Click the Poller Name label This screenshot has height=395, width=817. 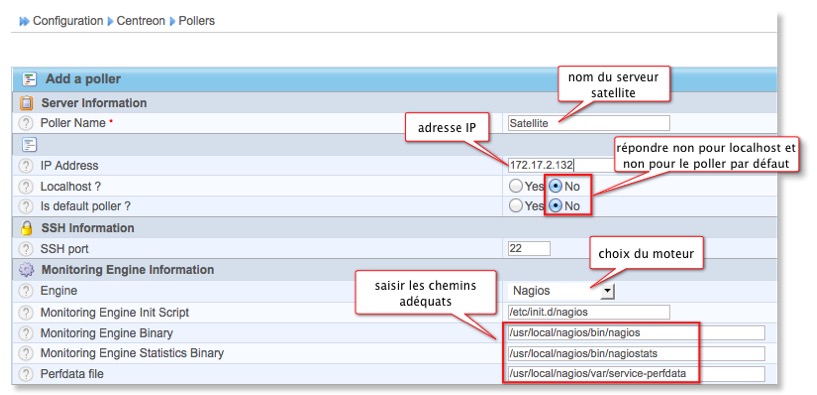[x=73, y=124]
